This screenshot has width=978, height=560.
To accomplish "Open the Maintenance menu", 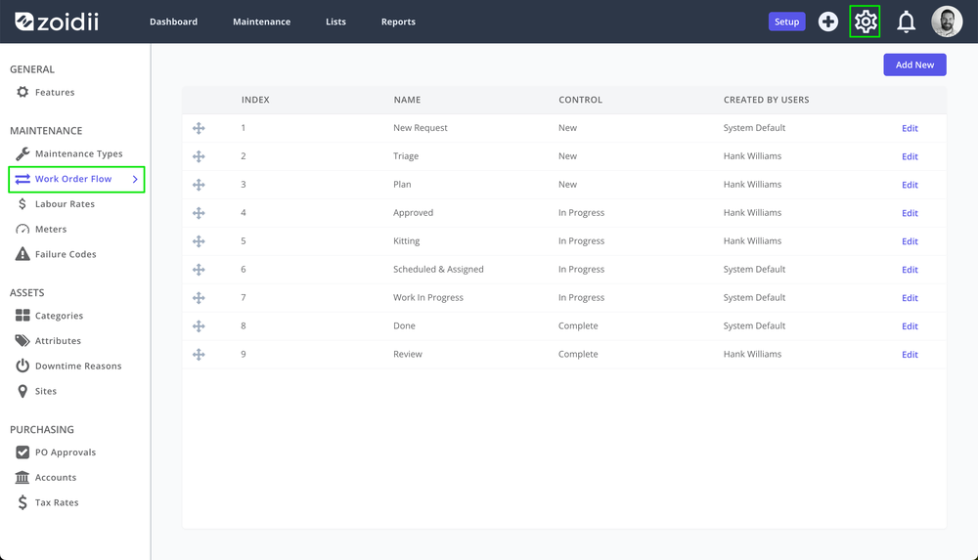I will (x=261, y=22).
